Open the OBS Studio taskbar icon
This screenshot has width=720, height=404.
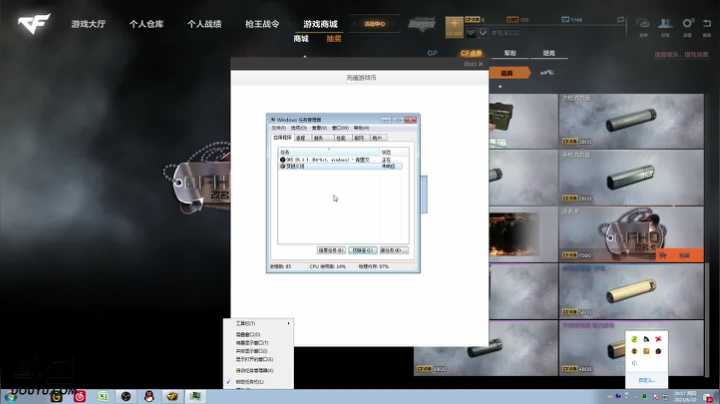[x=126, y=396]
